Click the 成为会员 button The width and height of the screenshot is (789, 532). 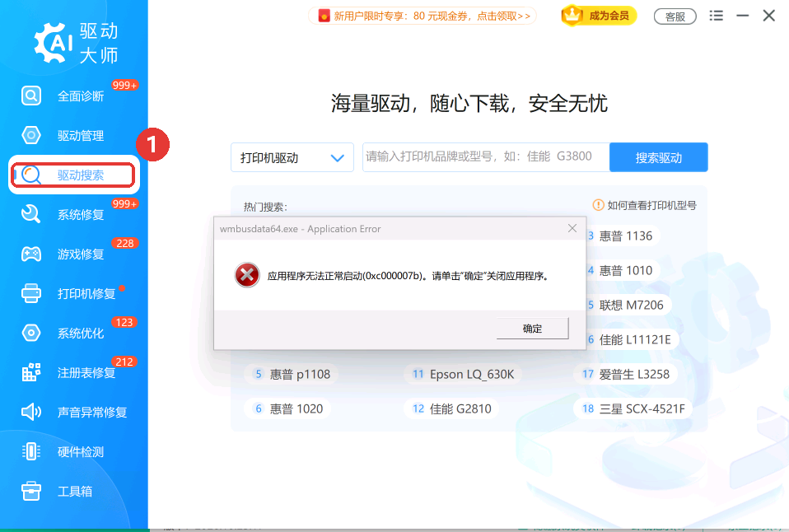click(599, 16)
